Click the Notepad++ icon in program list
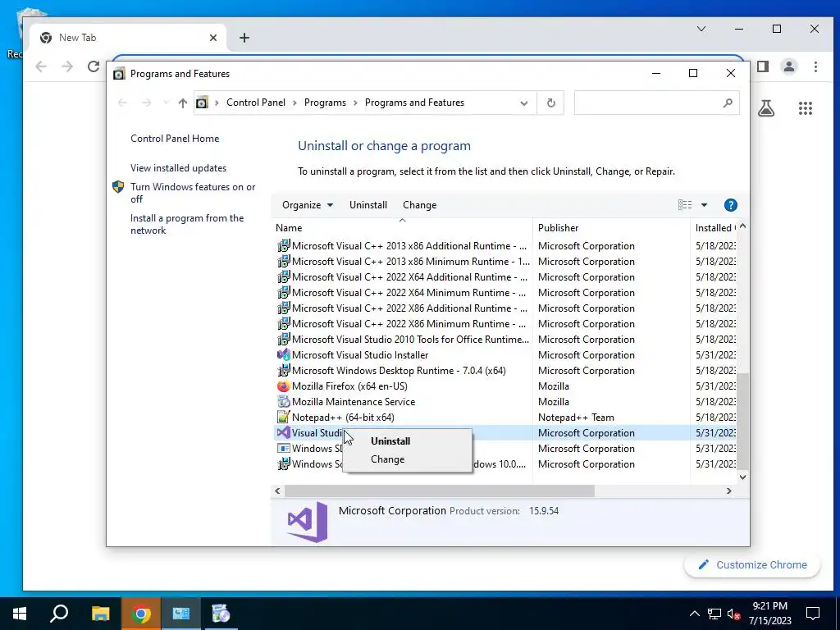The height and width of the screenshot is (630, 840). [x=283, y=417]
